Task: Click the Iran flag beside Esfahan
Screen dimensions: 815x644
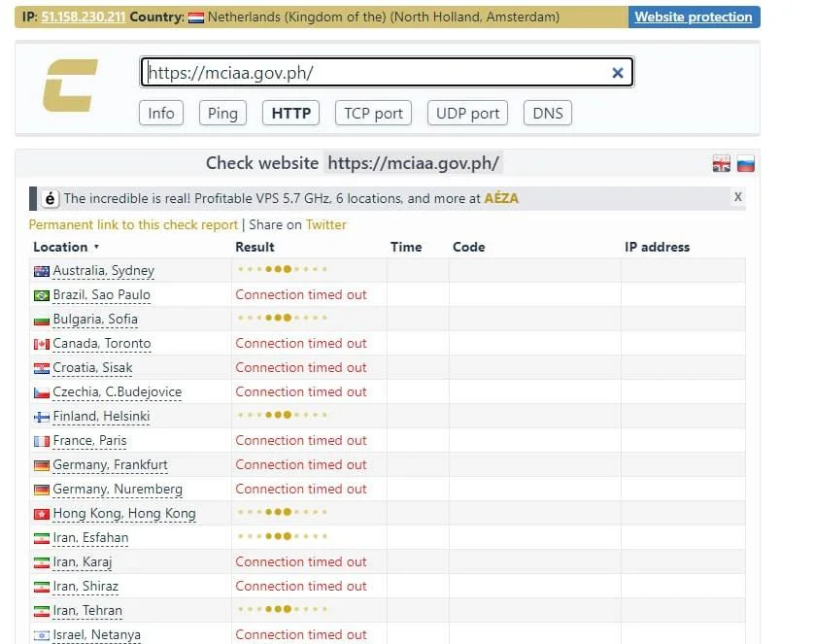Action: (x=42, y=538)
